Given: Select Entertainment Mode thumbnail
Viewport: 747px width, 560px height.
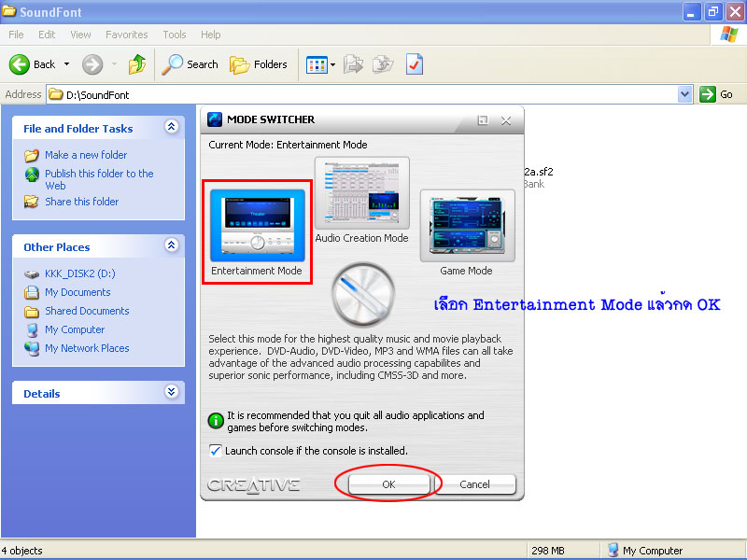Looking at the screenshot, I should [x=258, y=225].
